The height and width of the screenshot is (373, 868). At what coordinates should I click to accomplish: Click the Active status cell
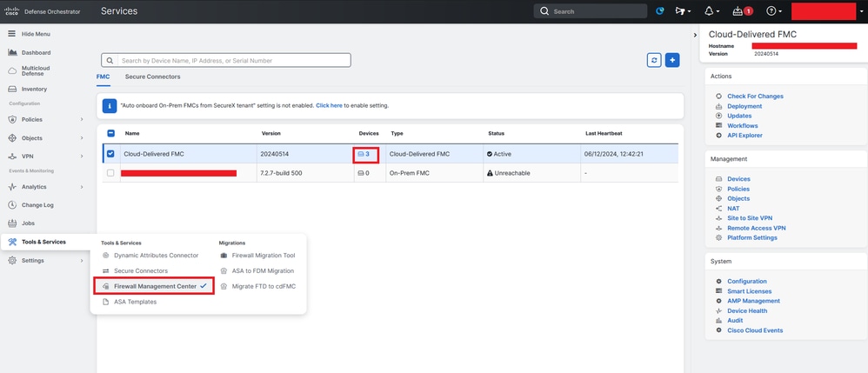[498, 154]
